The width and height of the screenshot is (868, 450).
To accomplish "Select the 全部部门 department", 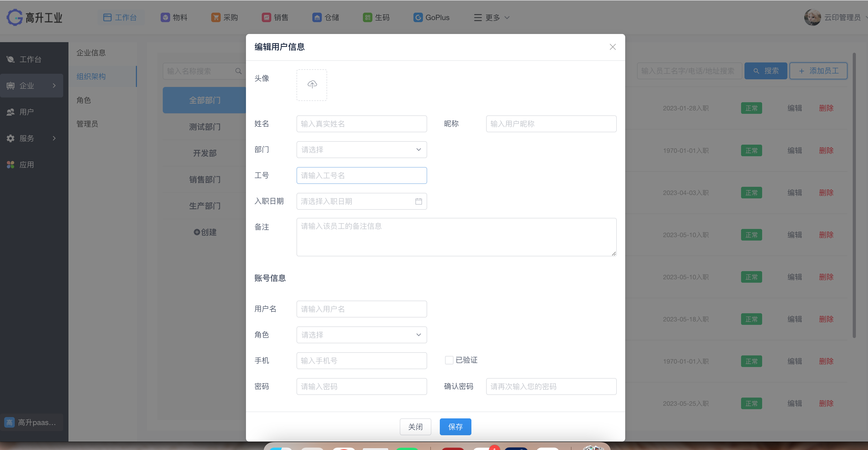I will (205, 100).
